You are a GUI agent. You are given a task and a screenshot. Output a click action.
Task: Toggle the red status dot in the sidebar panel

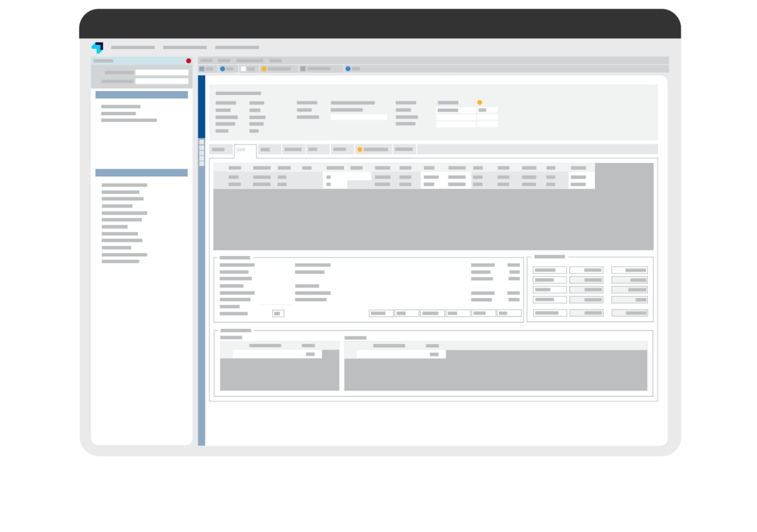pos(188,61)
